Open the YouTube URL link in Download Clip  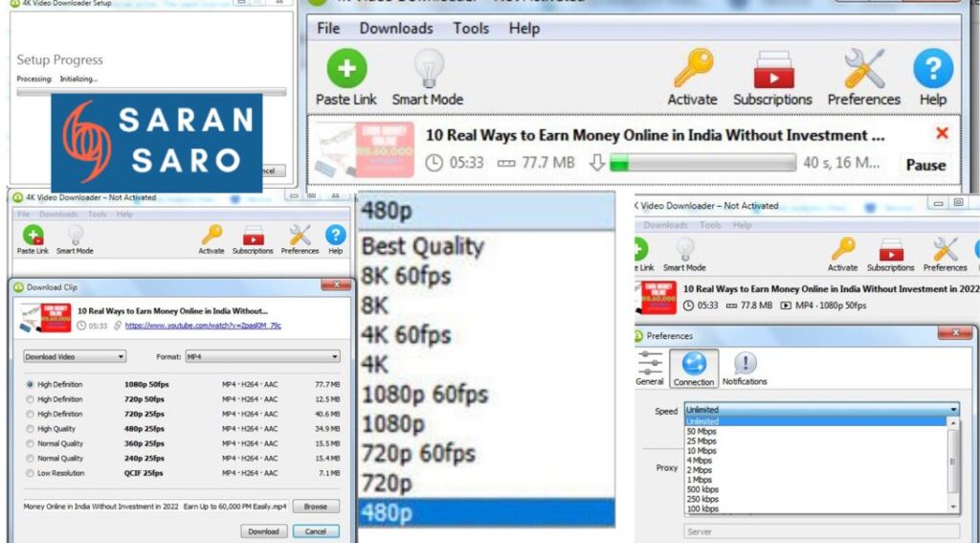203,326
